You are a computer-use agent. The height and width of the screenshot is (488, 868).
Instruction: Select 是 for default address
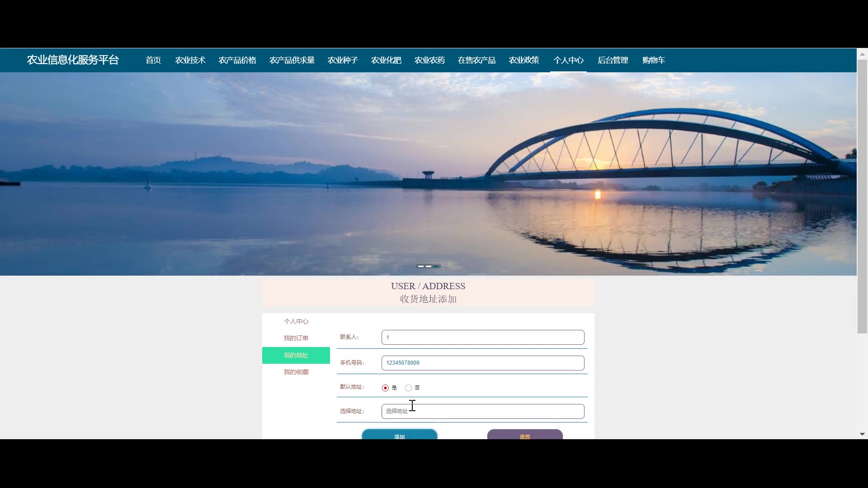tap(385, 388)
